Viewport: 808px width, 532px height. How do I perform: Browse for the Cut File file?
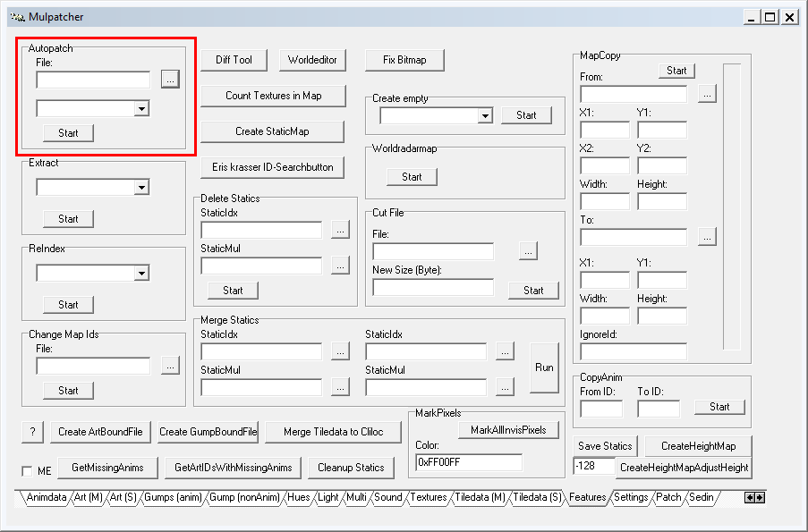pyautogui.click(x=528, y=251)
